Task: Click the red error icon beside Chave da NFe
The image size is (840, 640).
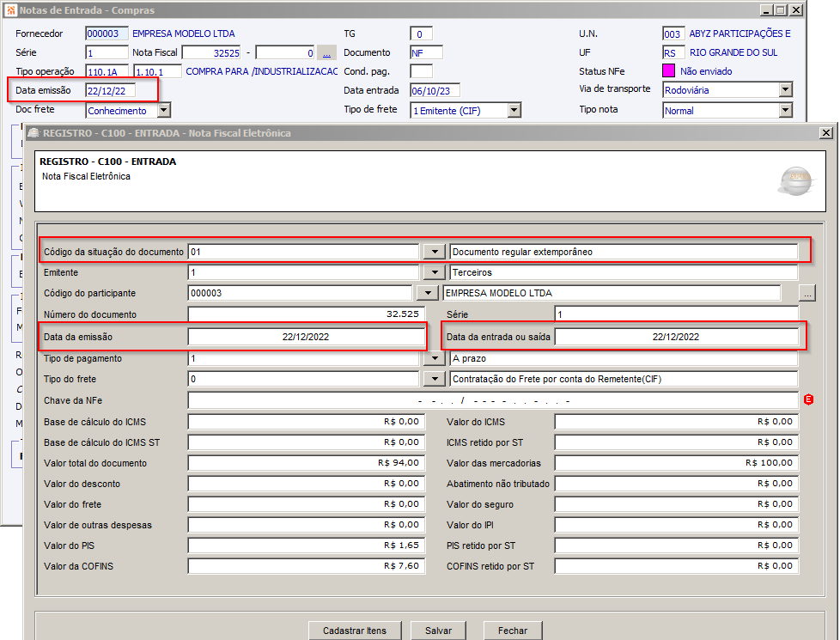Action: pos(808,399)
